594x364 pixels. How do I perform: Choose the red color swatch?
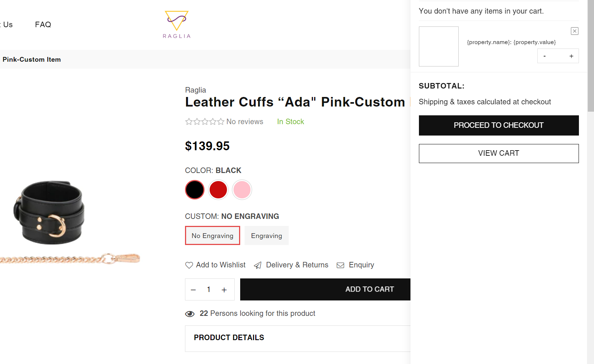pos(218,190)
